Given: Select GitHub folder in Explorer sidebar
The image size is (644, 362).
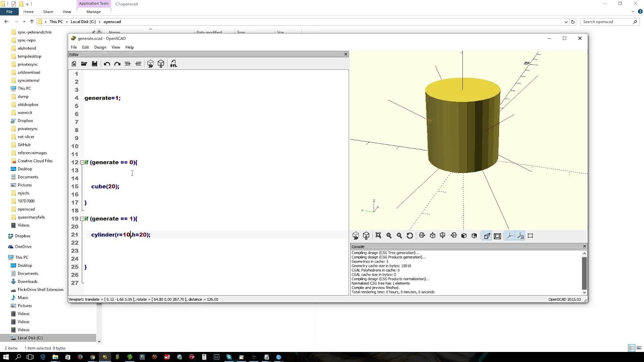Looking at the screenshot, I should [x=24, y=145].
